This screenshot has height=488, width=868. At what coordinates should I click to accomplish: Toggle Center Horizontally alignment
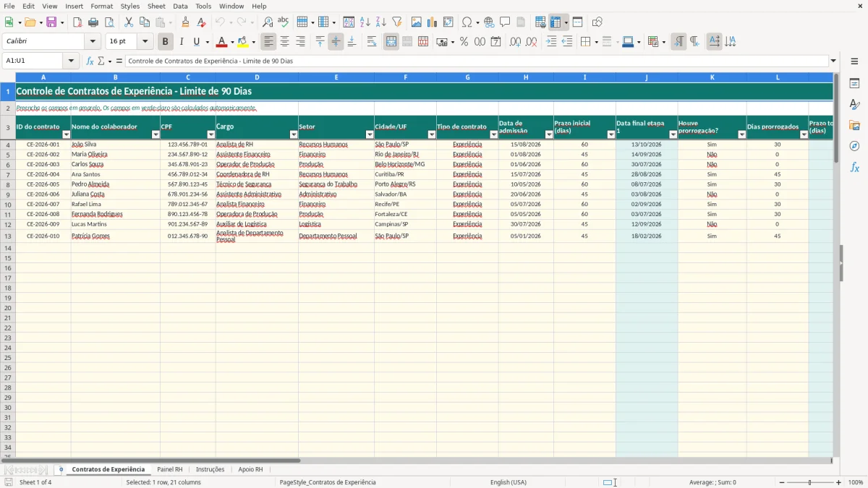(x=284, y=42)
